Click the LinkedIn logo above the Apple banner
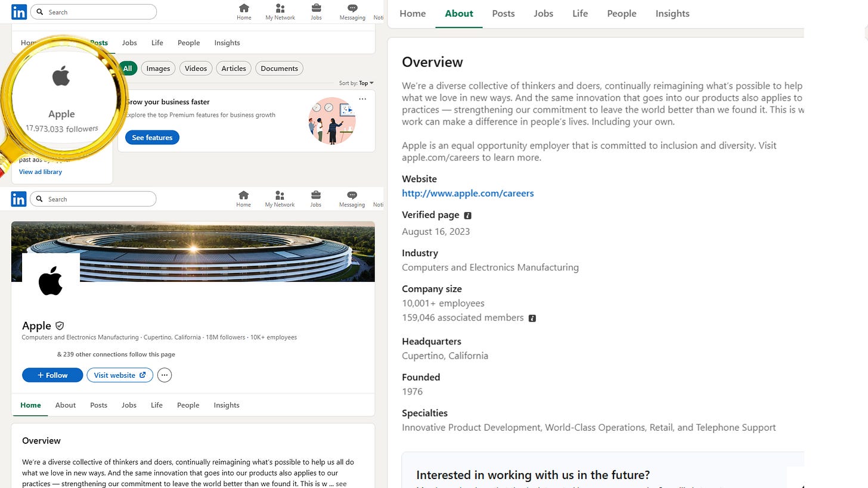 click(19, 199)
